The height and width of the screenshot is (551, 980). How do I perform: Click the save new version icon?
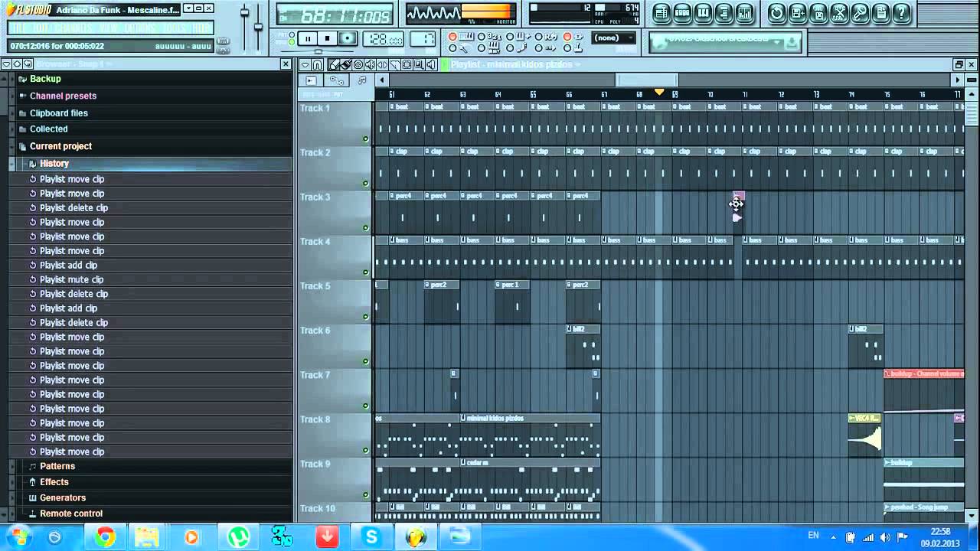tap(797, 13)
